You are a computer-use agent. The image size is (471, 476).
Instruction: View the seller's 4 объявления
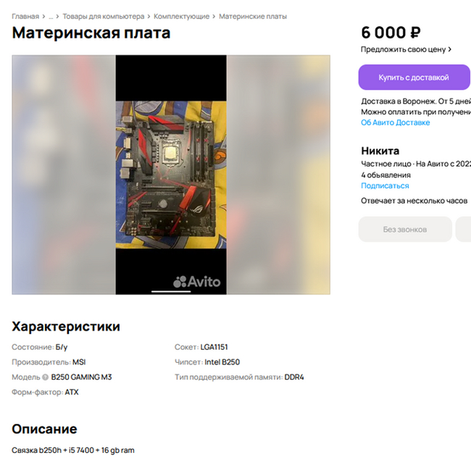385,175
